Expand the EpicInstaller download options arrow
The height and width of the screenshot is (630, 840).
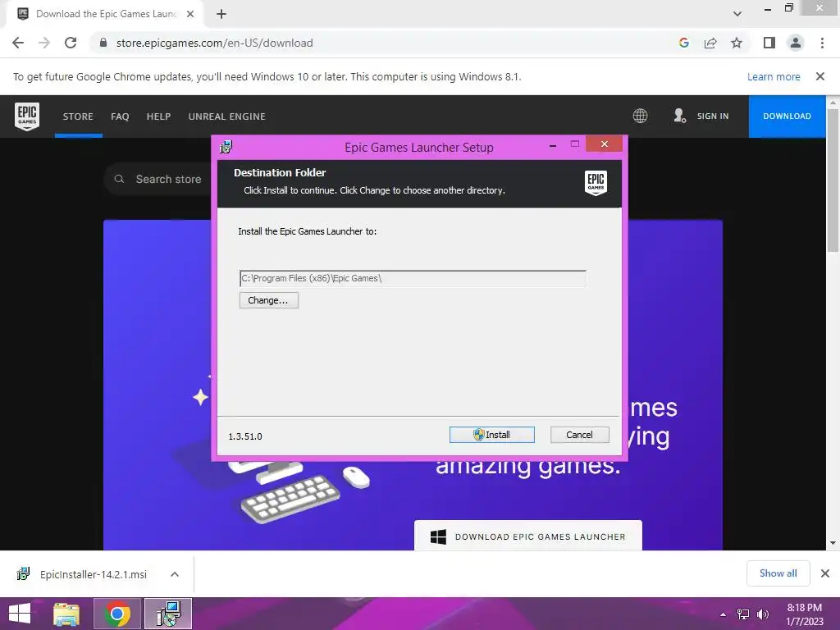pyautogui.click(x=175, y=574)
